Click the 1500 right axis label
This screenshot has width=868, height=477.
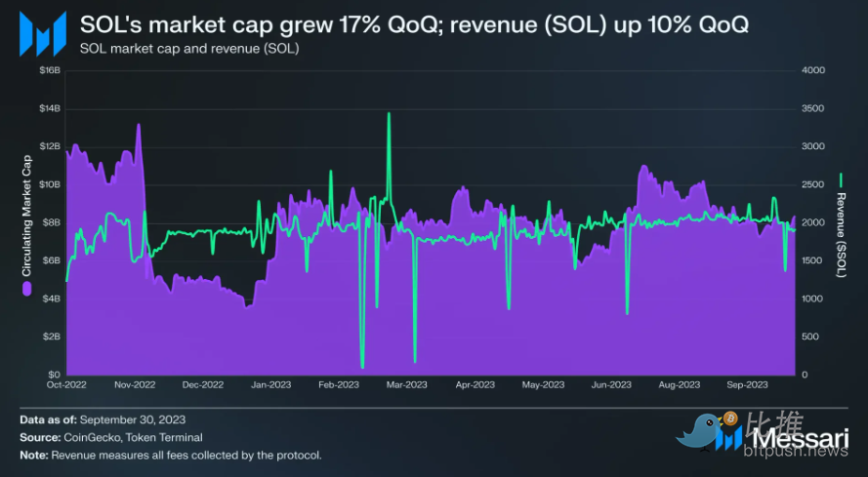click(x=813, y=260)
